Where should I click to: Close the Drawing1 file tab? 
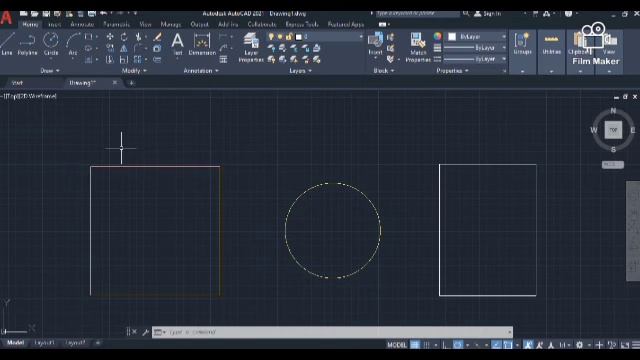[115, 82]
